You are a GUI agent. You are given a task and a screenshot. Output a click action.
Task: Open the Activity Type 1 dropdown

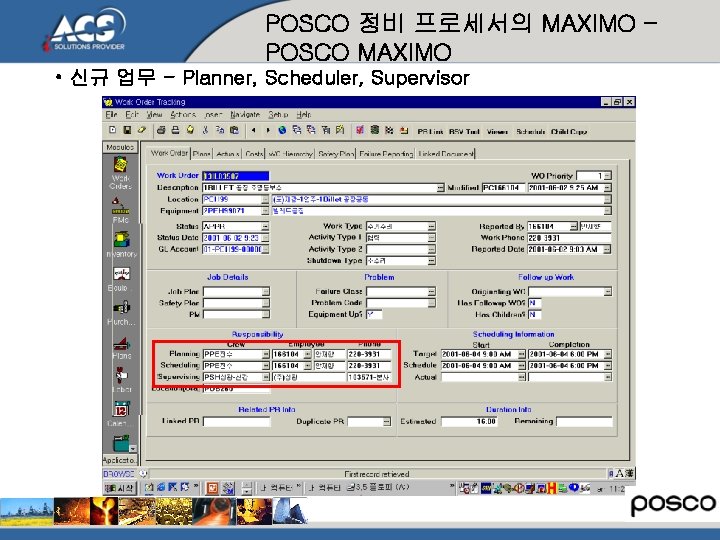click(x=431, y=238)
